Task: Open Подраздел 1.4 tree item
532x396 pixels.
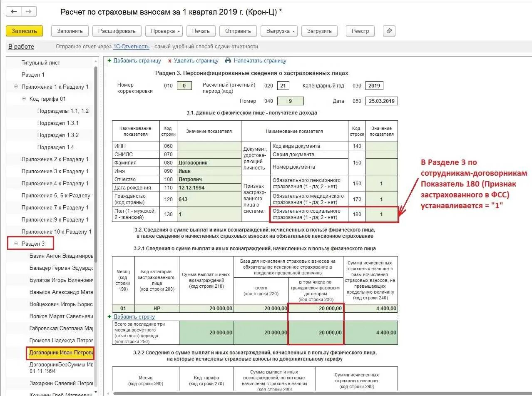Action: (56, 147)
